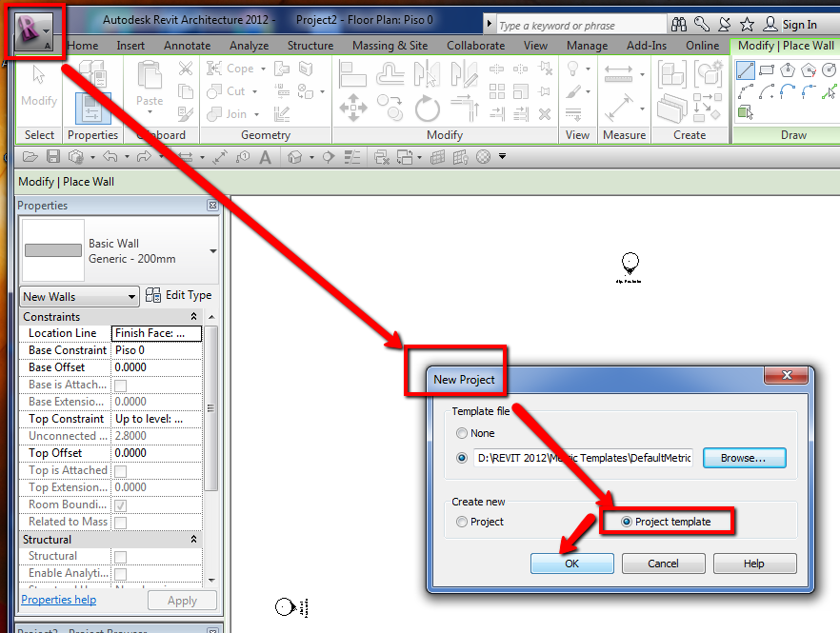Collapse the Structural section
Image resolution: width=840 pixels, height=633 pixels.
[x=193, y=540]
